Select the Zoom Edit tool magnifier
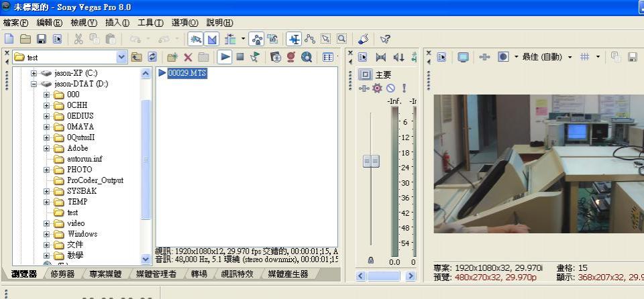 [341, 39]
